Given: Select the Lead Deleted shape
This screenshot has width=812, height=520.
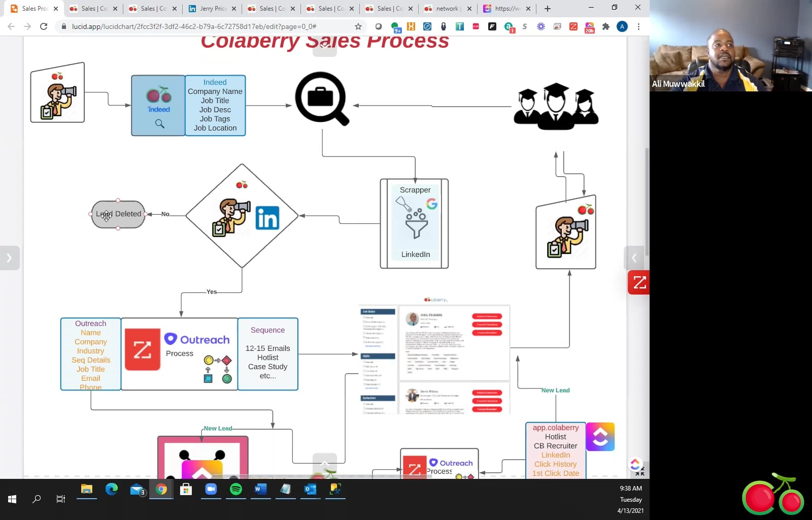Looking at the screenshot, I should pyautogui.click(x=118, y=214).
